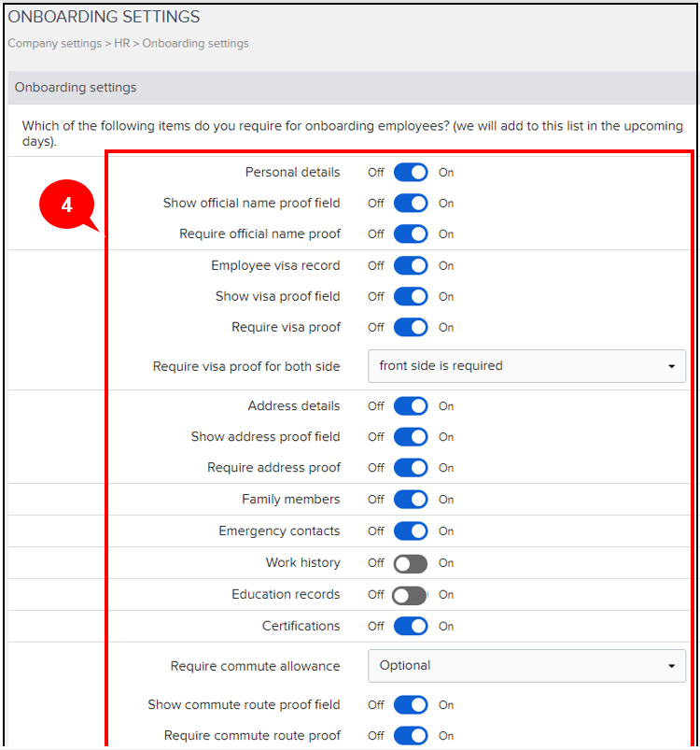
Task: Turn on Education records
Action: pyautogui.click(x=410, y=594)
